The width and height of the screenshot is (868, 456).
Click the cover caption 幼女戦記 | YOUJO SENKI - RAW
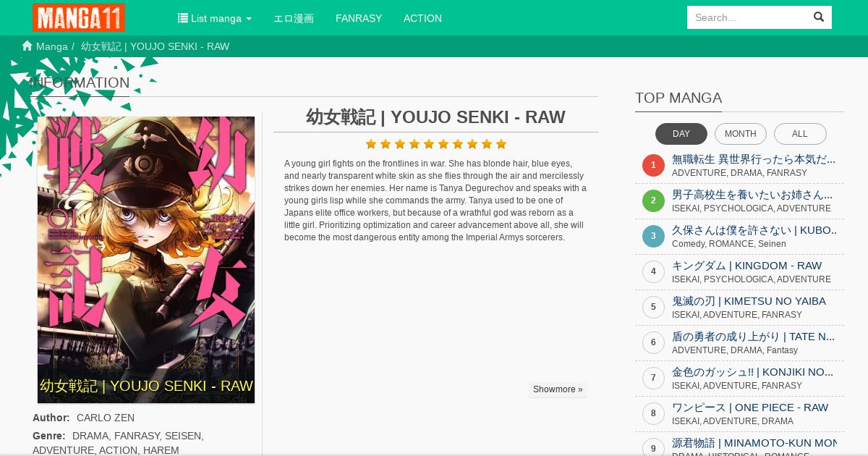[x=146, y=387]
